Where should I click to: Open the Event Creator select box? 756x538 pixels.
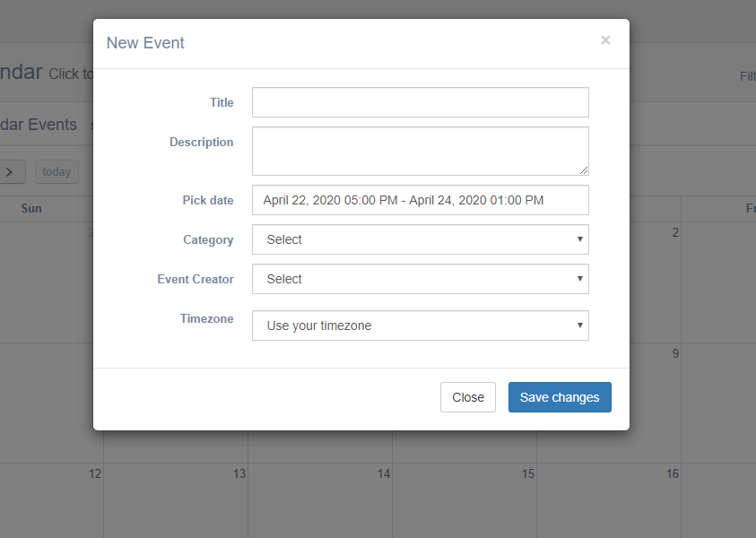coord(420,279)
